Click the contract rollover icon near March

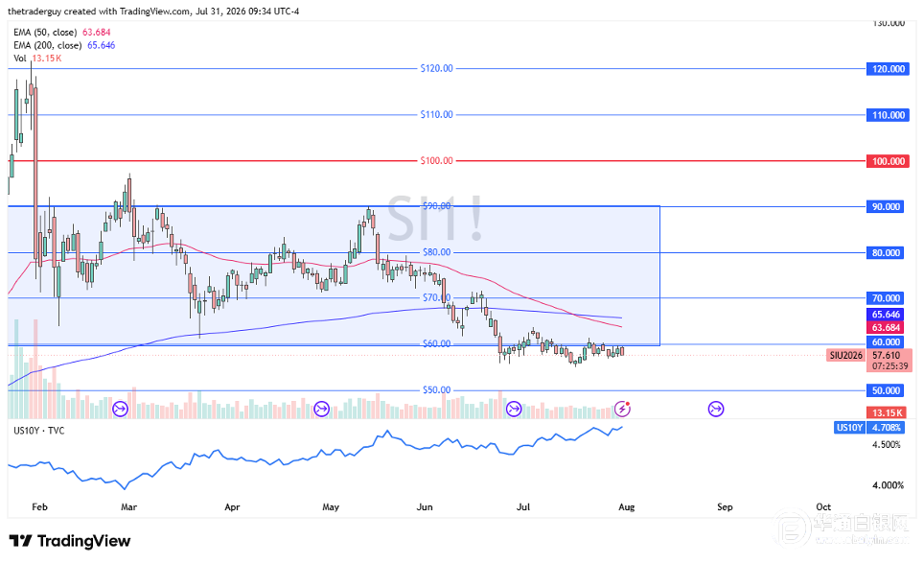120,409
